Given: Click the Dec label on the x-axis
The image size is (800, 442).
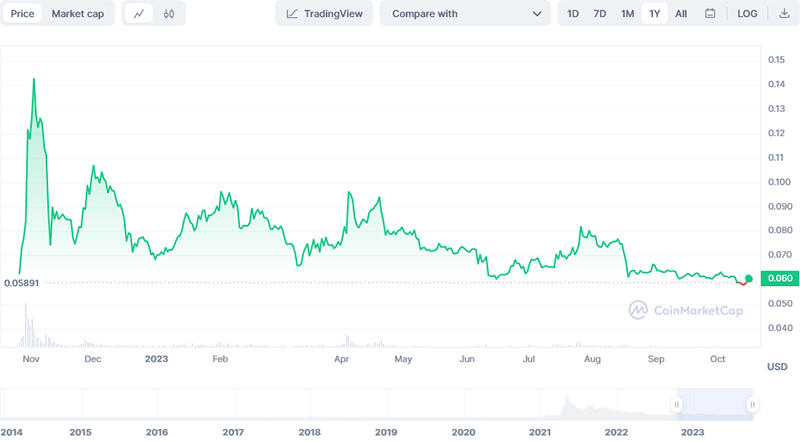Looking at the screenshot, I should pyautogui.click(x=92, y=359).
